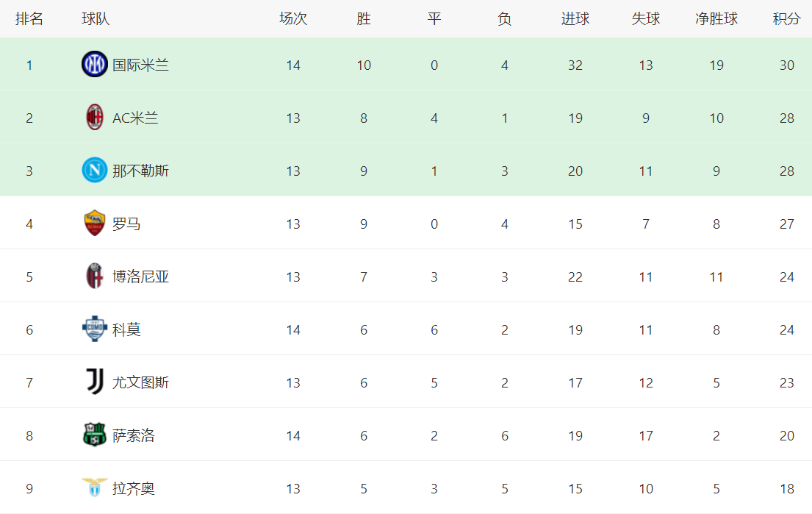812x514 pixels.
Task: Click the Como club logo
Action: tap(94, 329)
